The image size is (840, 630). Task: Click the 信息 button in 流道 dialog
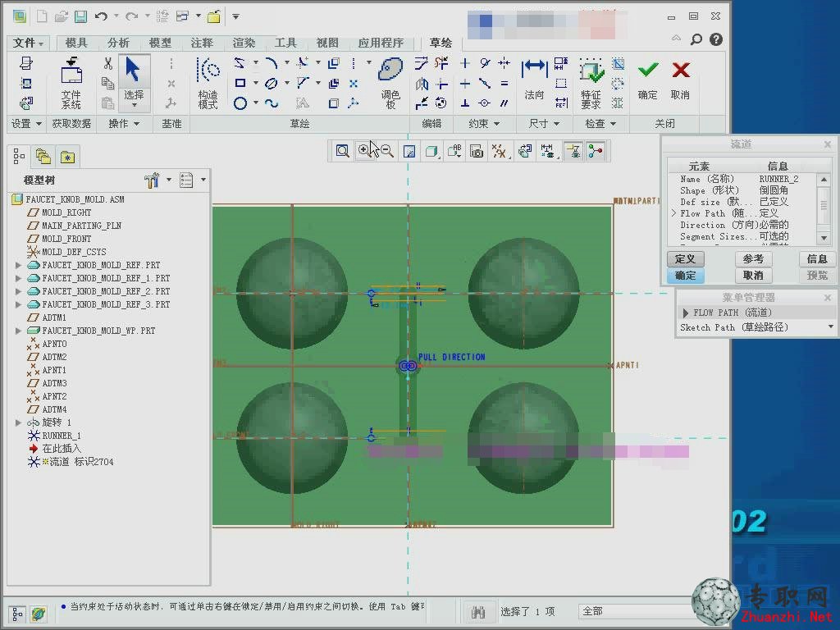(x=817, y=259)
